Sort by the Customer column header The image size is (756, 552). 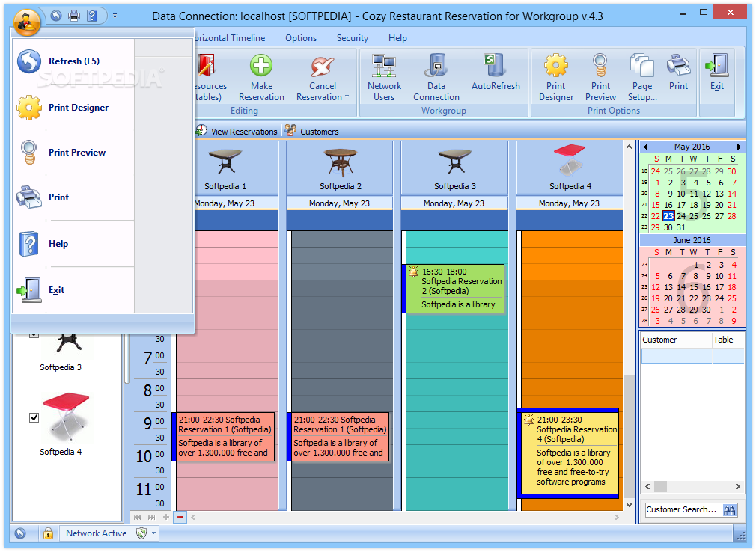[x=676, y=340]
